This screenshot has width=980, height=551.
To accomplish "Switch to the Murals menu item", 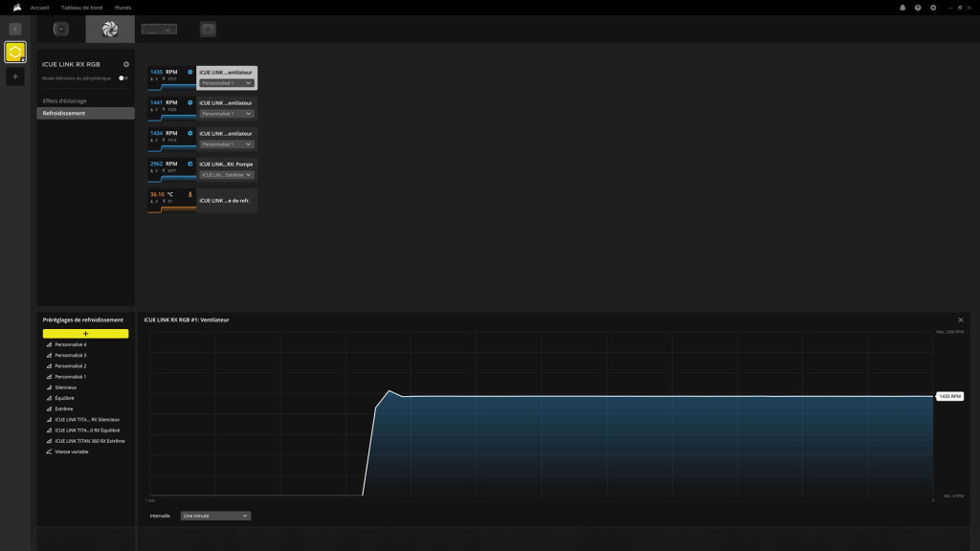I will pos(122,7).
